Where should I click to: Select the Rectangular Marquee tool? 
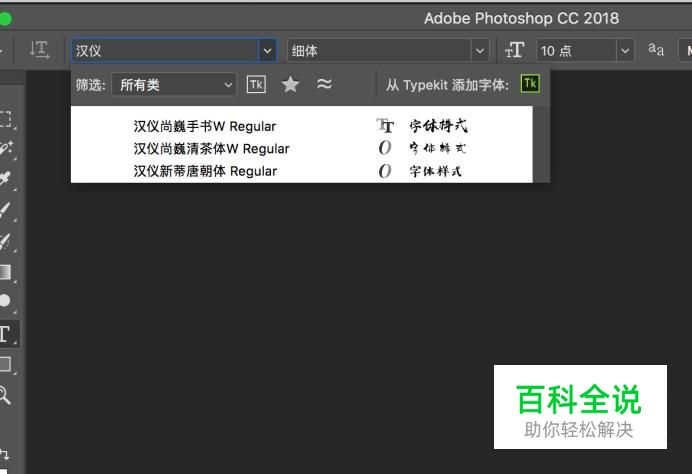(x=5, y=119)
